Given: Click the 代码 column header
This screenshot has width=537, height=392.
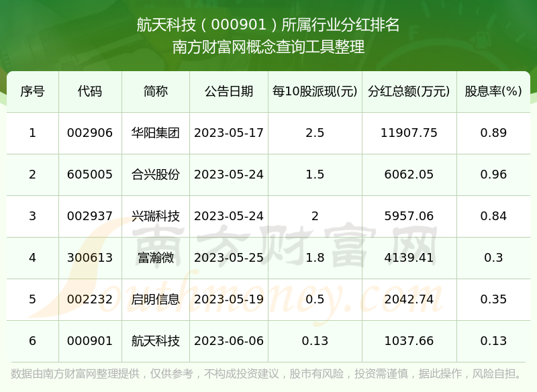Looking at the screenshot, I should pyautogui.click(x=90, y=91).
